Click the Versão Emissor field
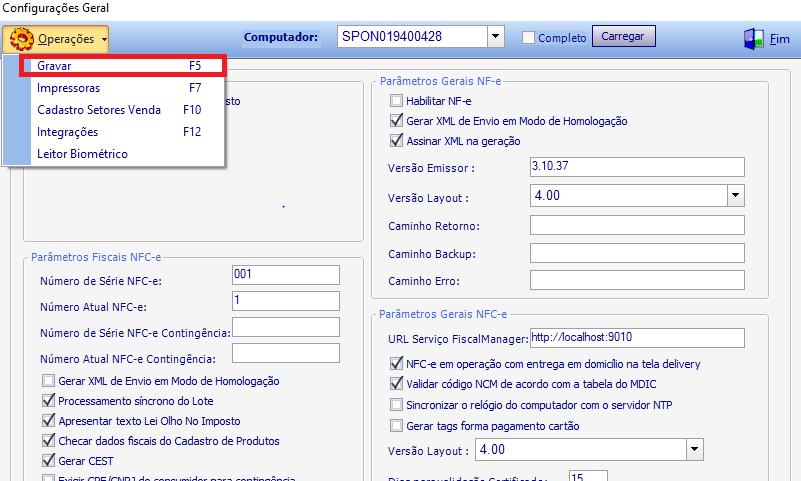This screenshot has width=801, height=481. [x=637, y=167]
